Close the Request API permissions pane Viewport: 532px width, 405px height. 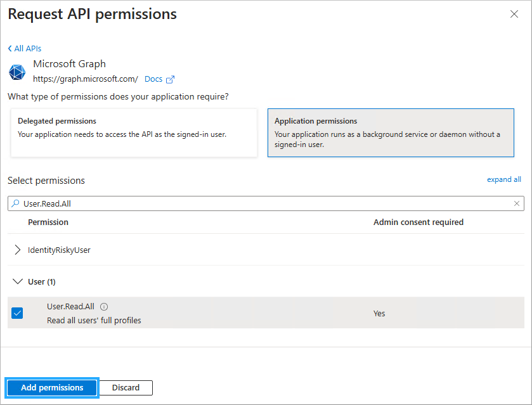[x=514, y=14]
